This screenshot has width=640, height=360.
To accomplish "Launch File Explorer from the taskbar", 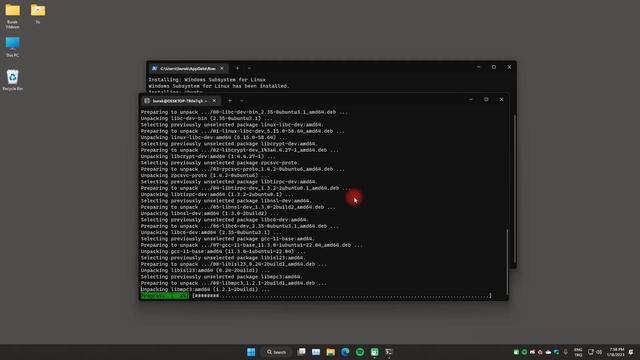I will 331,352.
